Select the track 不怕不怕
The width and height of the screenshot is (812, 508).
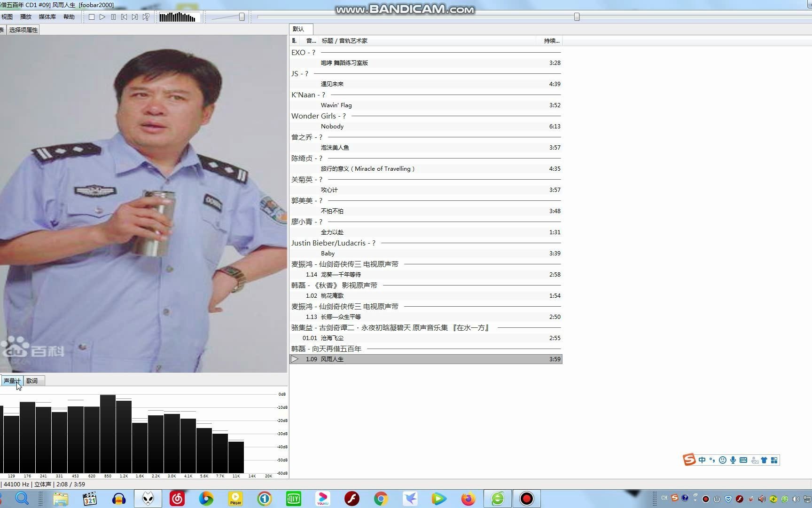pos(426,211)
